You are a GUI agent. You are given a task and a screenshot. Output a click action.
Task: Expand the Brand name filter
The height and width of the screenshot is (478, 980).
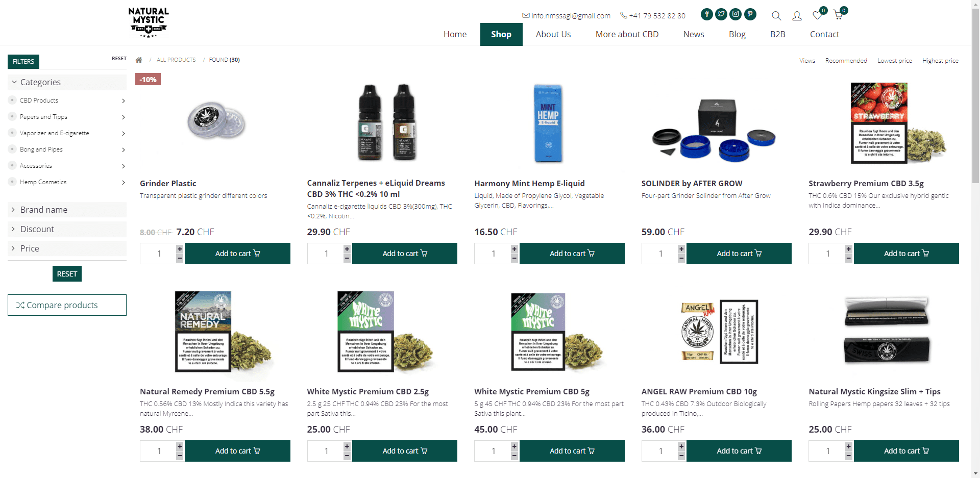coord(67,210)
